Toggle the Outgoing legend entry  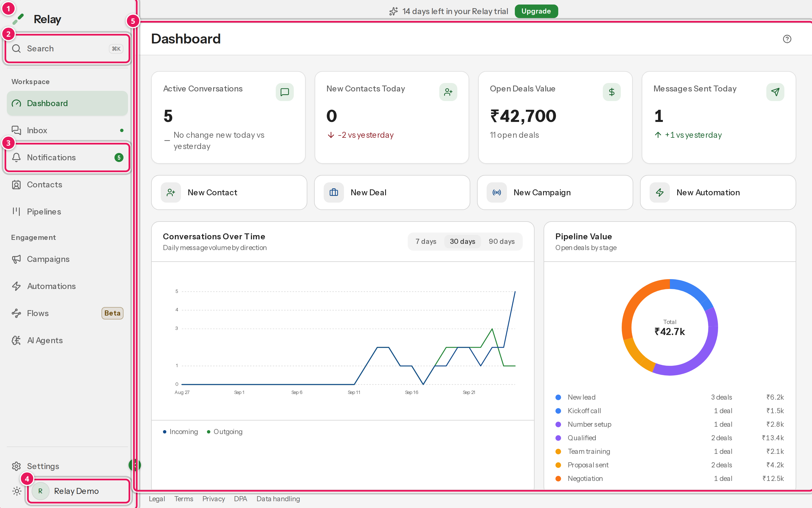click(x=225, y=432)
